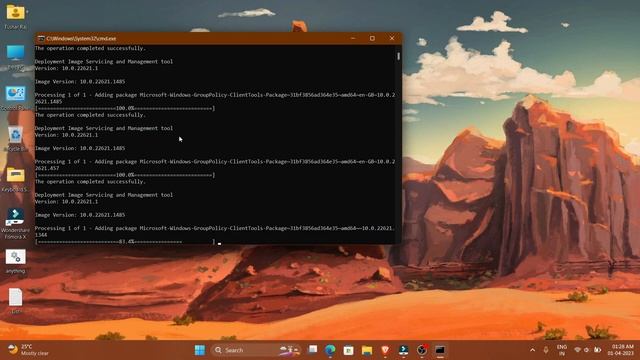Screen dimensions: 640x360
Task: Maximize the cmd.exe window
Action: click(372, 38)
